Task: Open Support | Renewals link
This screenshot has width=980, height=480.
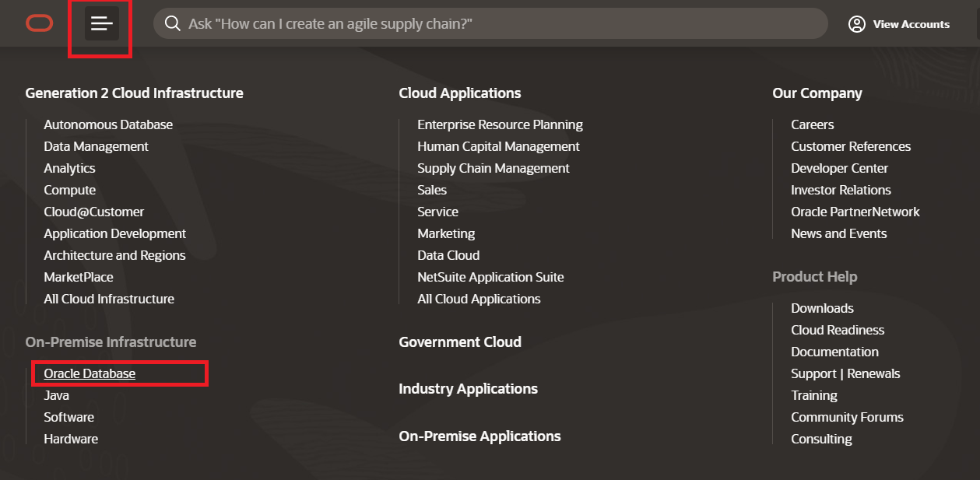Action: coord(845,373)
